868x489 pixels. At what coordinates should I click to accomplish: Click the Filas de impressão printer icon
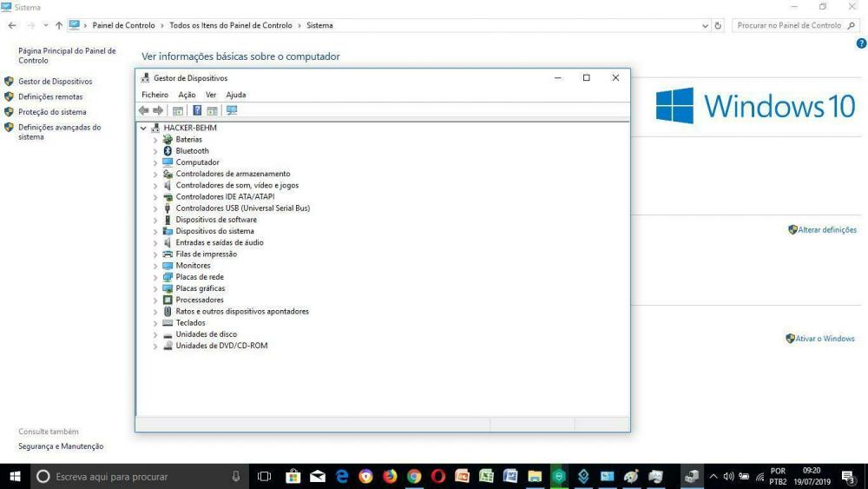[168, 254]
